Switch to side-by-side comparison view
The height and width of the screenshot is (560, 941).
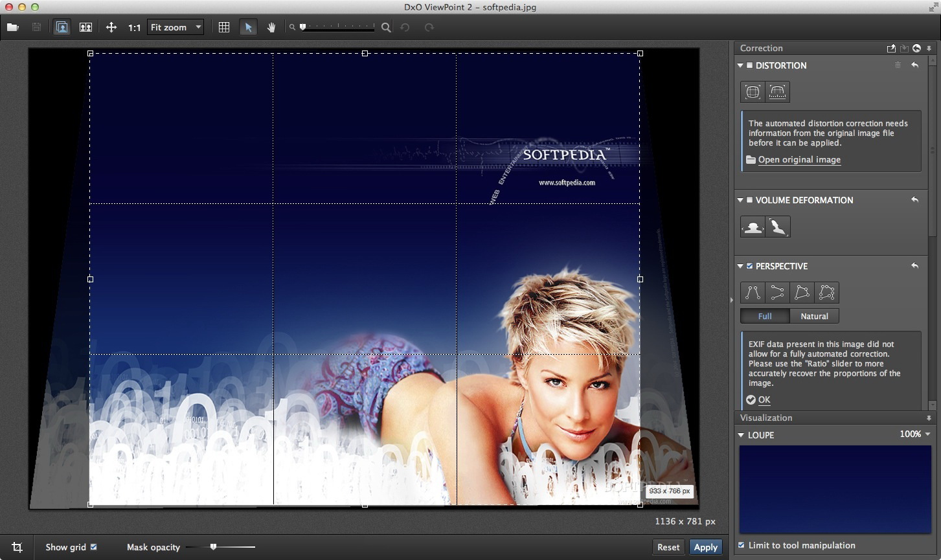point(85,27)
